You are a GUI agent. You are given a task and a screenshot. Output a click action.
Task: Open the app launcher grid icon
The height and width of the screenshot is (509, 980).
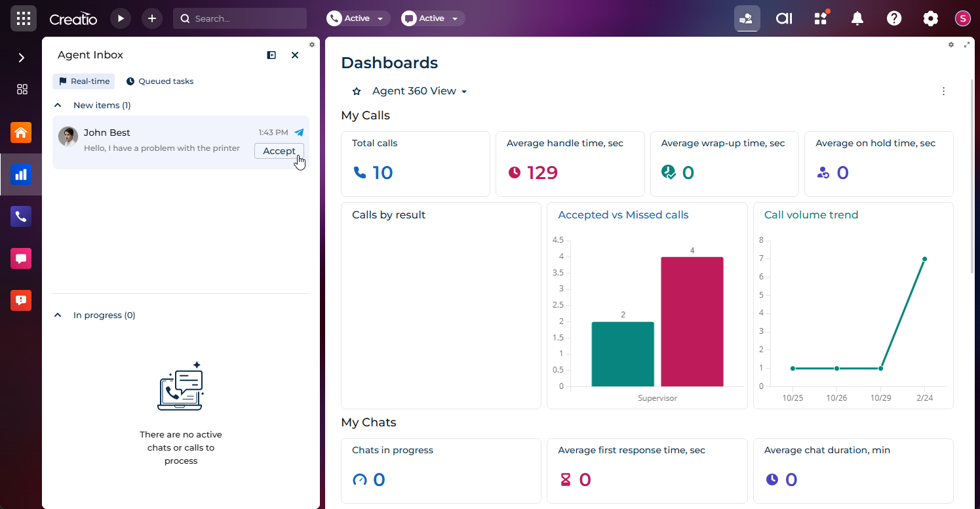click(24, 18)
